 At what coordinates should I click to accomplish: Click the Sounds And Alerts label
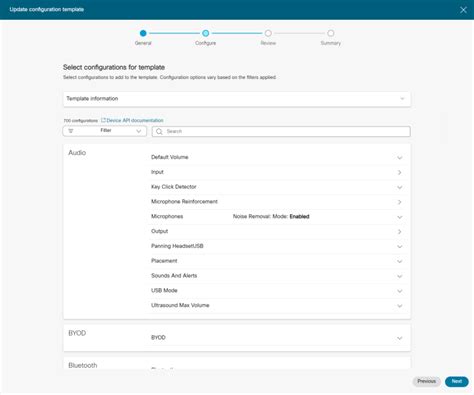(x=174, y=276)
